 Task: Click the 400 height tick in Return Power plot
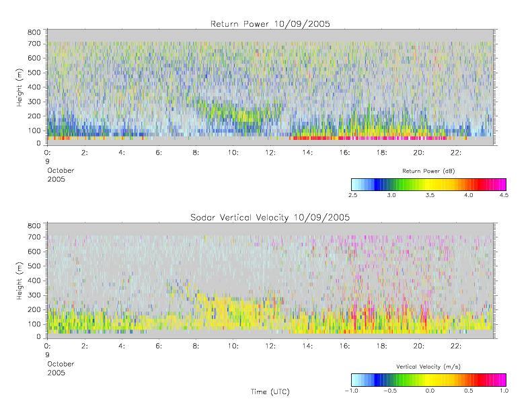coord(34,87)
